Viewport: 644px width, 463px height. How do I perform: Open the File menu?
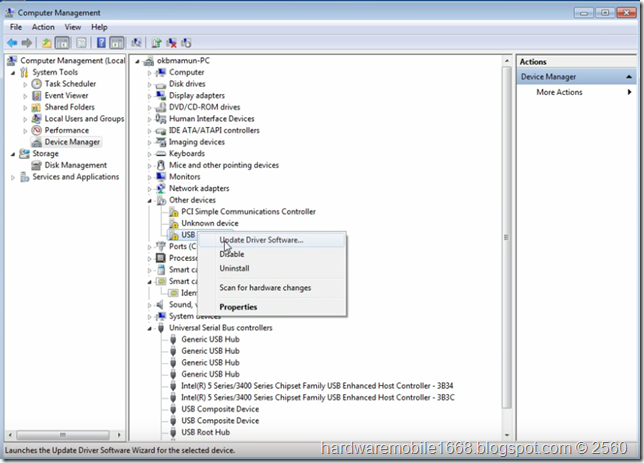click(16, 27)
